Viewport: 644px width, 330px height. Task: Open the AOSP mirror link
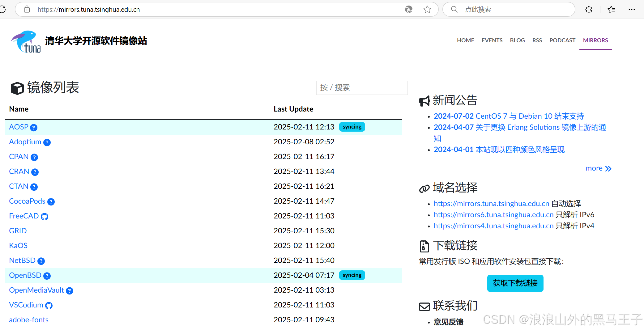(x=19, y=127)
